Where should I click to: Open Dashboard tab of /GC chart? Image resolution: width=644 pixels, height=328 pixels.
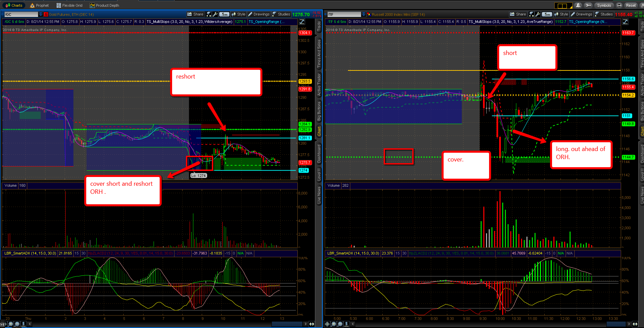click(x=319, y=153)
